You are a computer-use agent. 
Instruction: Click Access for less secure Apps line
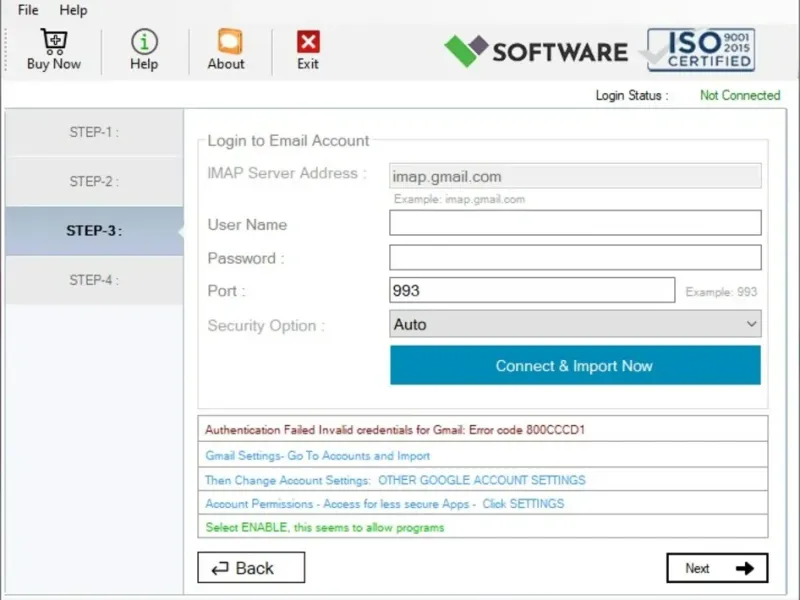point(385,504)
